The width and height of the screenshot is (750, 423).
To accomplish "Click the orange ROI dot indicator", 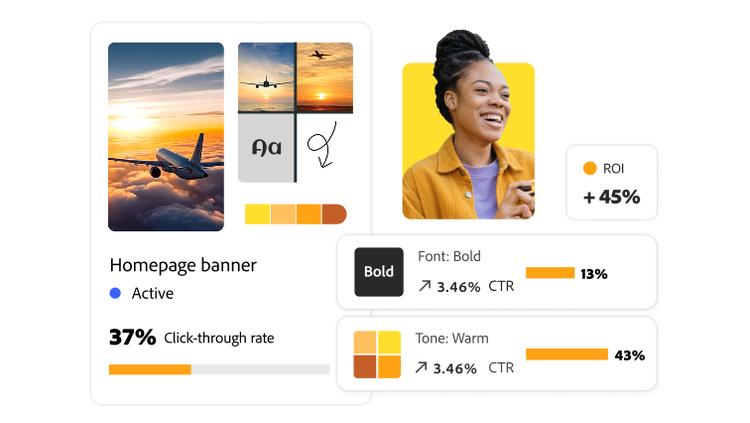I will [589, 169].
